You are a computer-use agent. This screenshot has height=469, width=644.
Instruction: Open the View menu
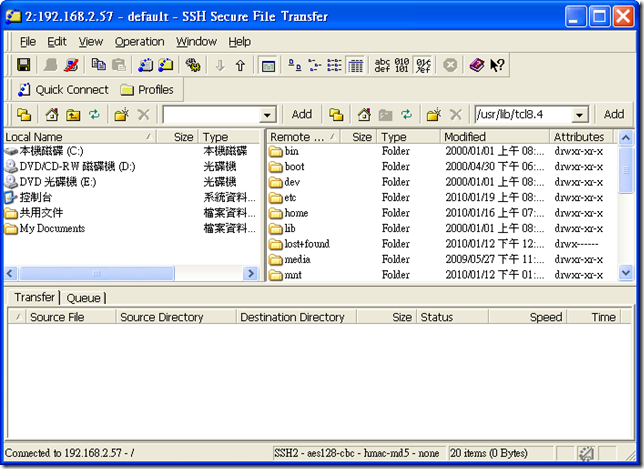(x=90, y=41)
